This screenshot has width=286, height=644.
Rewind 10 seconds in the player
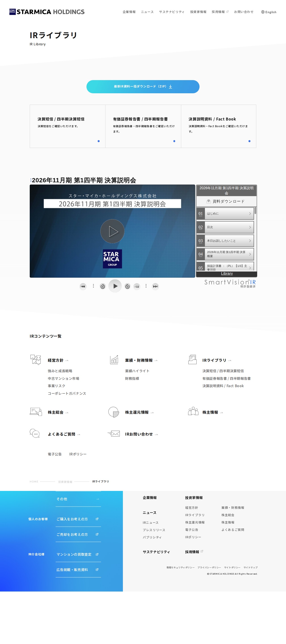(x=103, y=287)
